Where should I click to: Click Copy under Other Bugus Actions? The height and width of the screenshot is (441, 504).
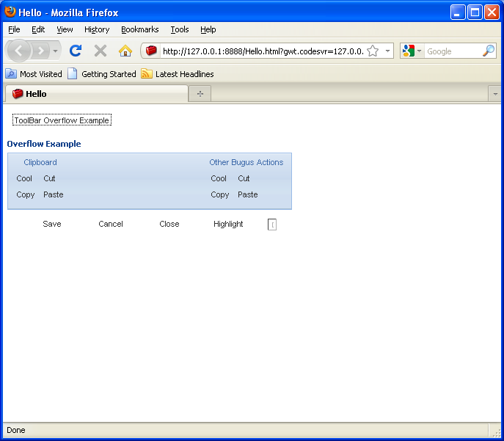(x=220, y=194)
